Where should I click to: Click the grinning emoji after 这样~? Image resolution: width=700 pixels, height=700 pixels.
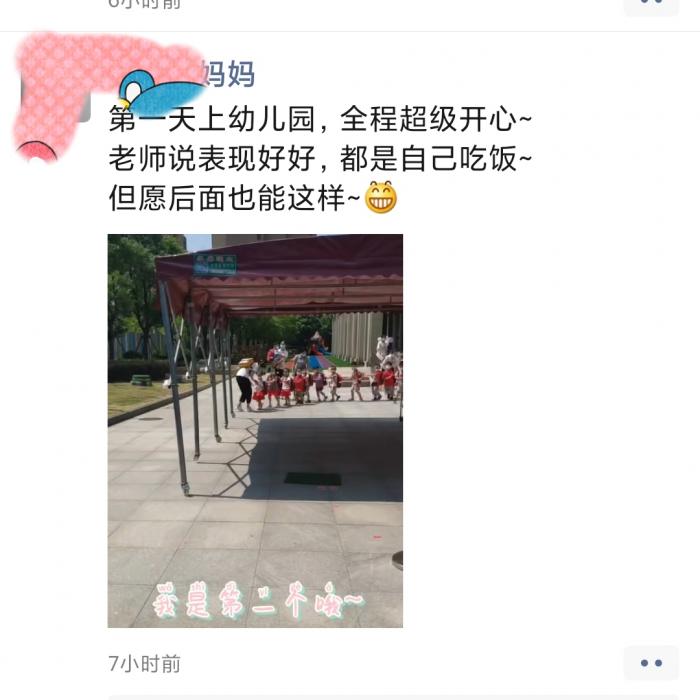[381, 197]
